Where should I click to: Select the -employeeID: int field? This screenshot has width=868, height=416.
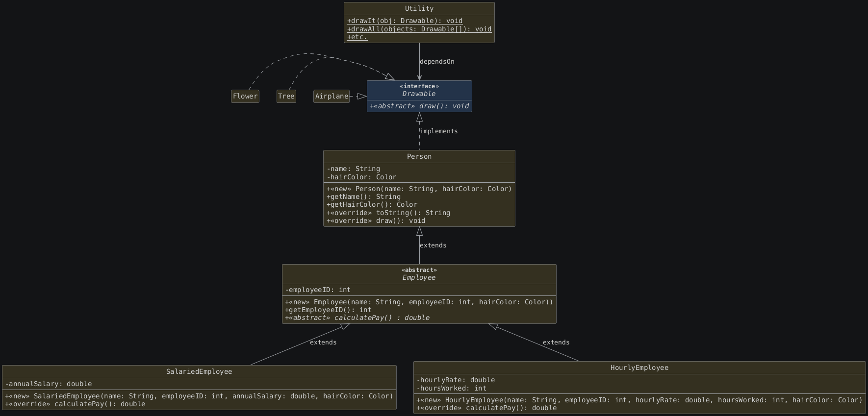[x=318, y=290]
